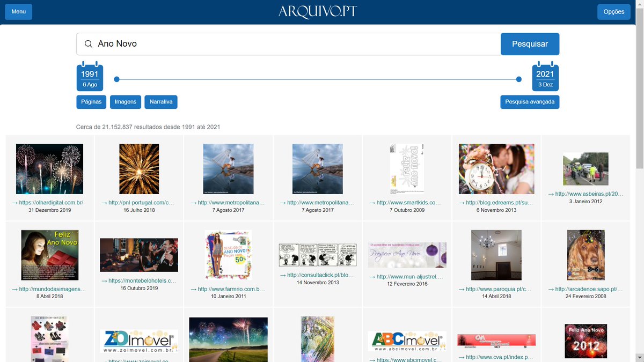
Task: Follow the arcadenoe.sapo.pt link
Action: 586,289
